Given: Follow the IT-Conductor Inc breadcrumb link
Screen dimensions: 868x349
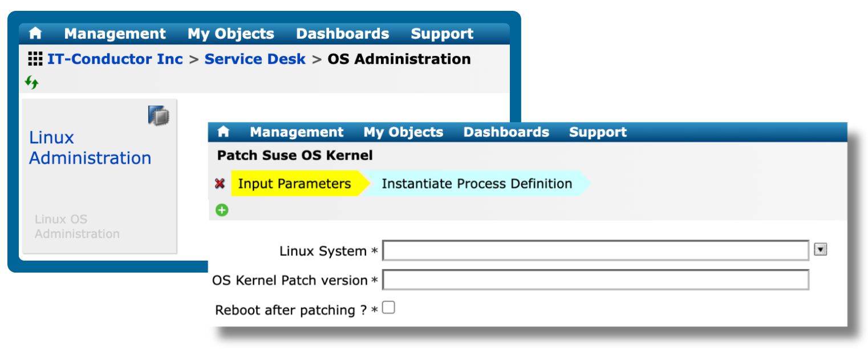Looking at the screenshot, I should point(115,59).
